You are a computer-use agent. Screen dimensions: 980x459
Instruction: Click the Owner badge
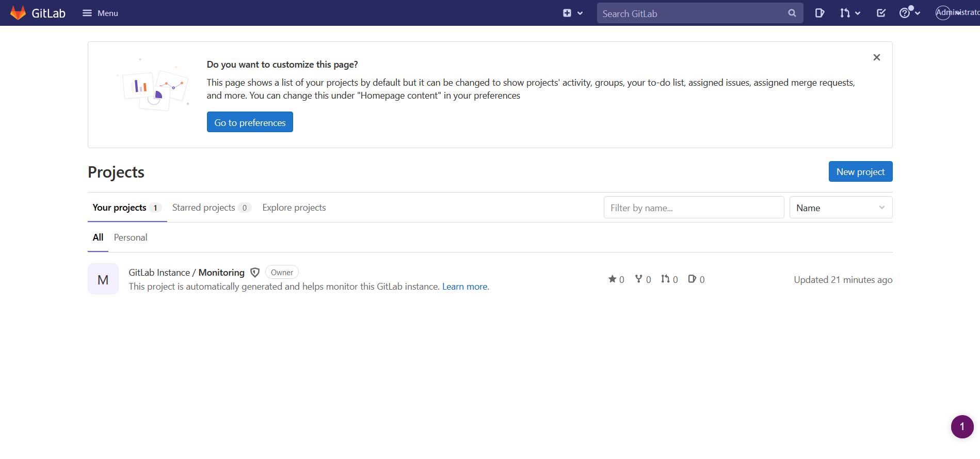[282, 273]
